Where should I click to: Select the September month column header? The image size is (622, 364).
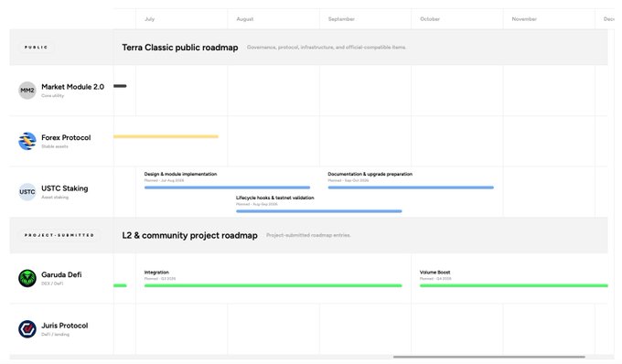pos(341,19)
